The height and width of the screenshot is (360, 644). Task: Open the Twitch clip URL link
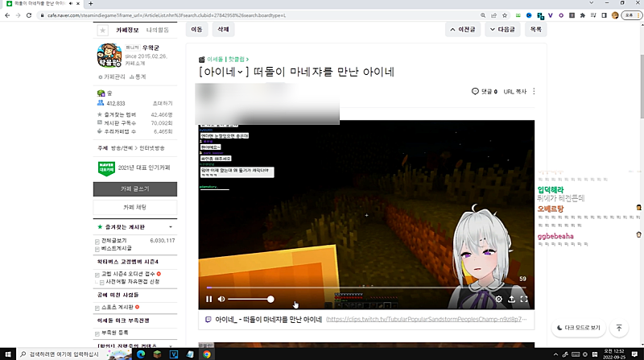click(427, 319)
